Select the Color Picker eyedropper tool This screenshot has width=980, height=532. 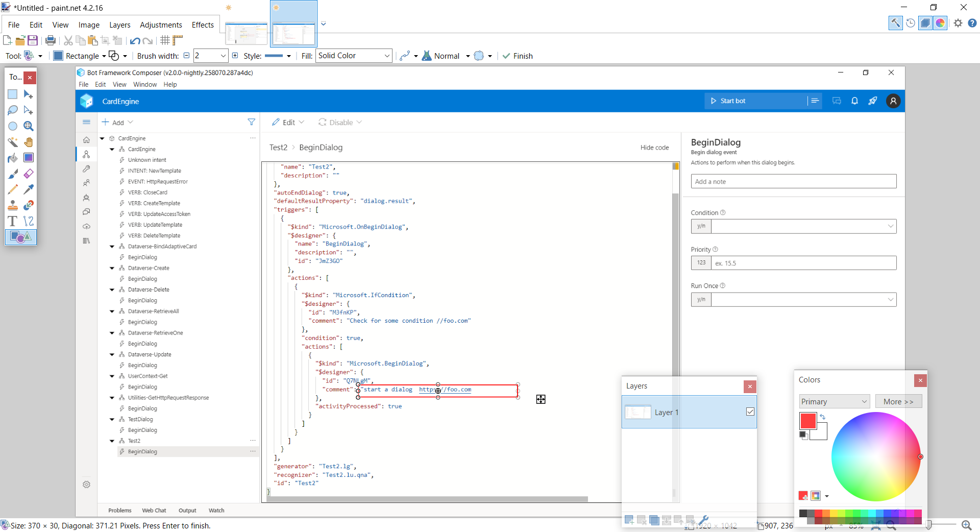pyautogui.click(x=29, y=189)
